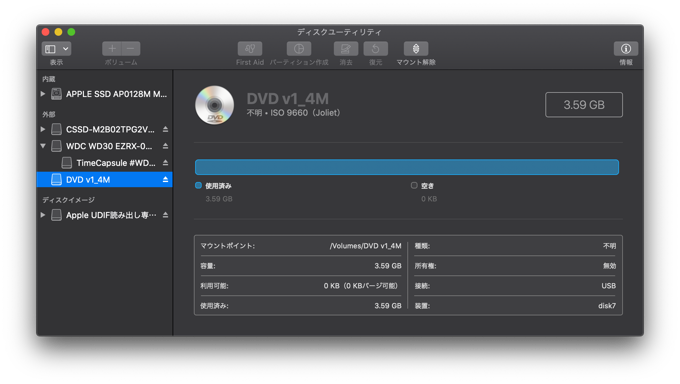This screenshot has width=680, height=384.
Task: Click the restore (復元) toolbar icon
Action: click(376, 49)
